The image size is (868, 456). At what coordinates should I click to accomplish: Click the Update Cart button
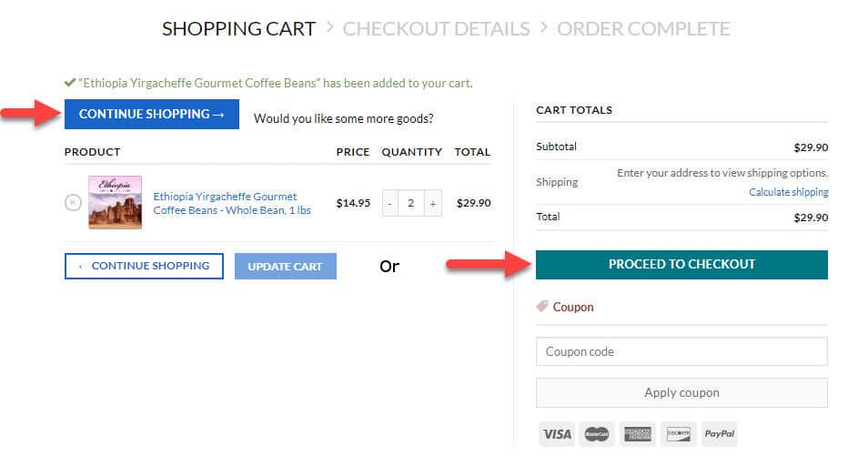coord(285,267)
